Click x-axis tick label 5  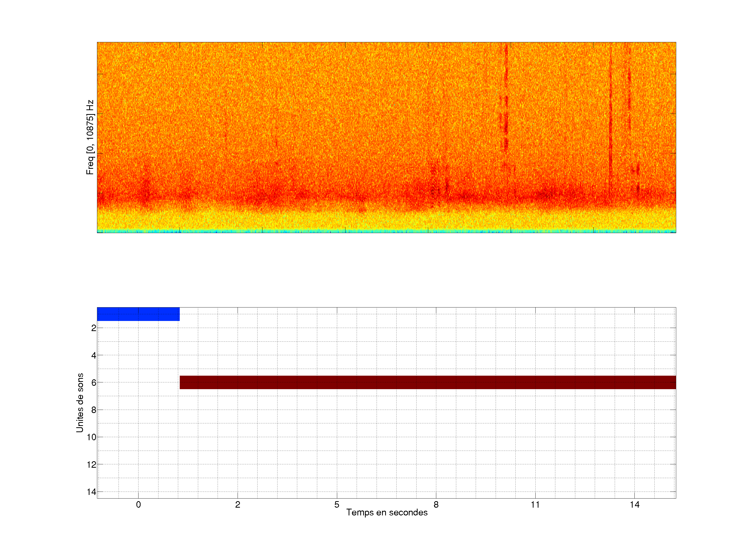tap(337, 505)
